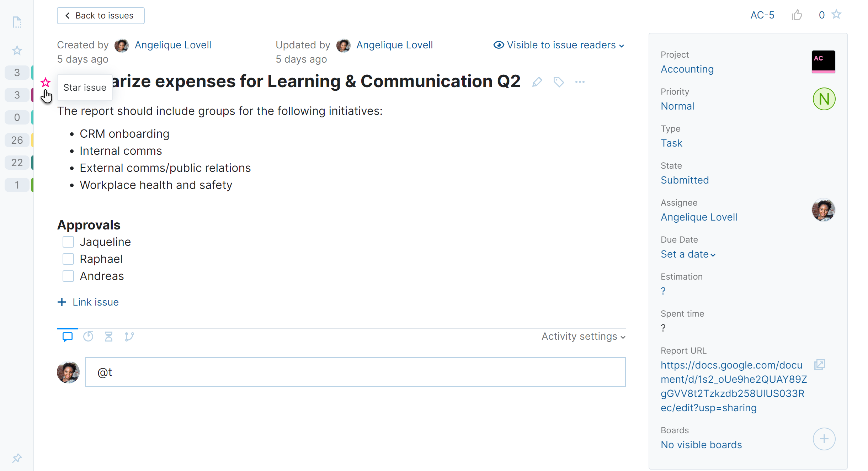868x471 pixels.
Task: Open the Activity settings dropdown
Action: [x=583, y=337]
